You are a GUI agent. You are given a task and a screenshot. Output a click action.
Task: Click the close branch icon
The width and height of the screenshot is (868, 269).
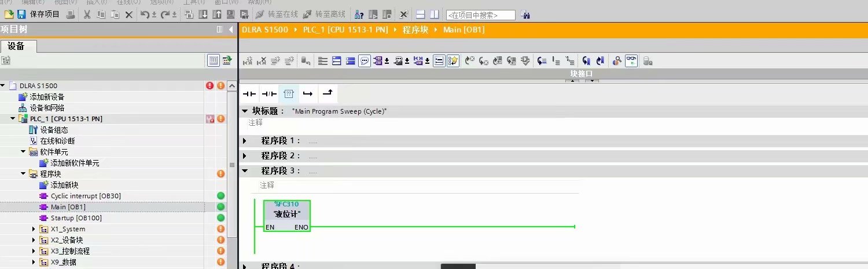pos(328,93)
